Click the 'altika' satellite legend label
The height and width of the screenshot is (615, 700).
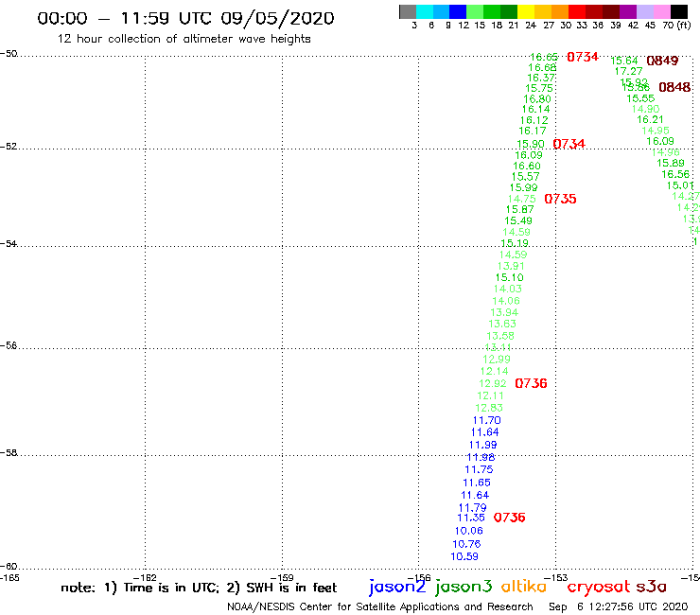pos(524,587)
